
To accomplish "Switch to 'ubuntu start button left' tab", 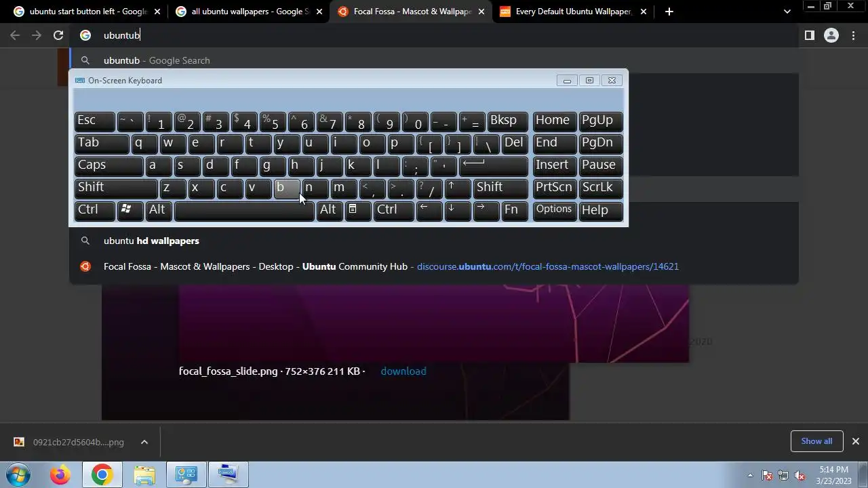I will click(x=88, y=12).
